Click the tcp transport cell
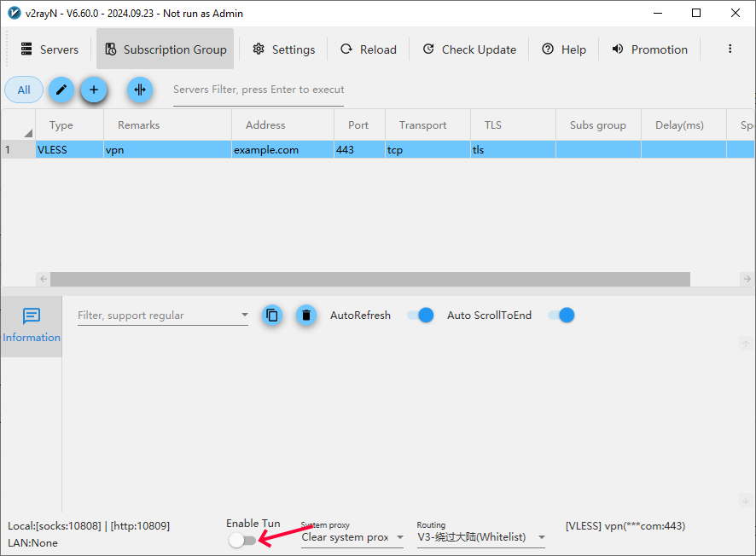Screen dimensions: 756x556 coord(427,150)
